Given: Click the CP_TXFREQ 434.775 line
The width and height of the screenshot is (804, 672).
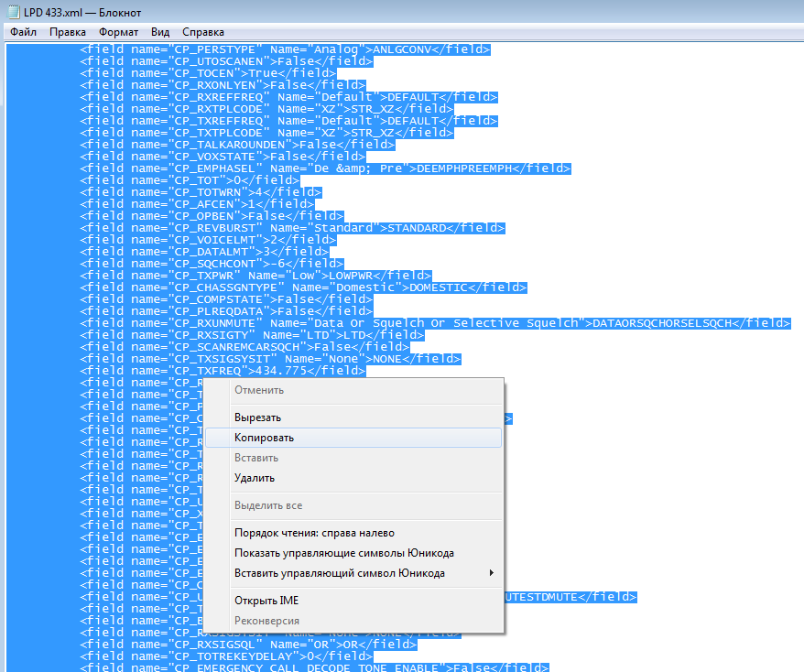Looking at the screenshot, I should tap(223, 371).
